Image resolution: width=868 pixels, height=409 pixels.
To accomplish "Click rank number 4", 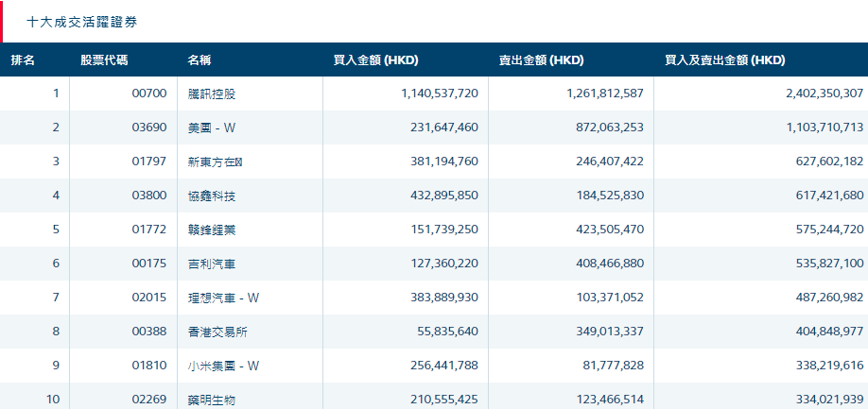I will pos(56,196).
